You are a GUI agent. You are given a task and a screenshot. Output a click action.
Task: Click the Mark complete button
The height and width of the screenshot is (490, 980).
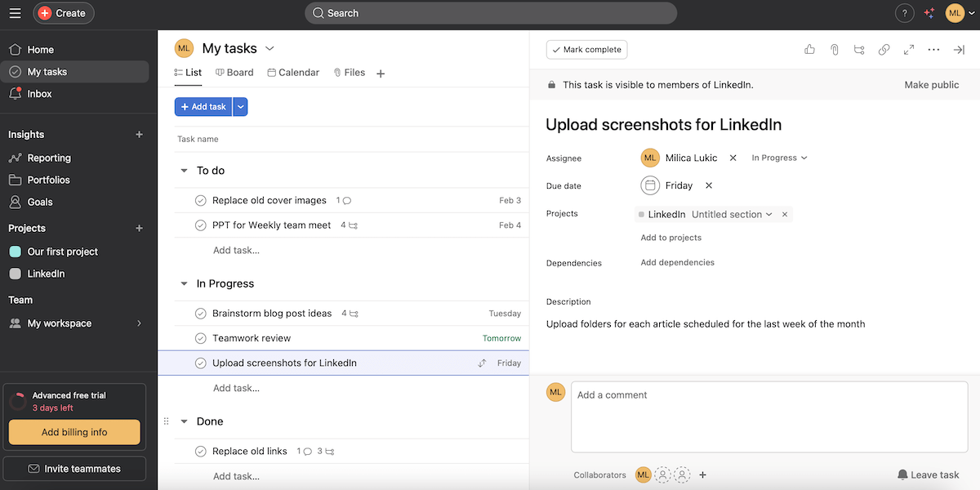(586, 49)
